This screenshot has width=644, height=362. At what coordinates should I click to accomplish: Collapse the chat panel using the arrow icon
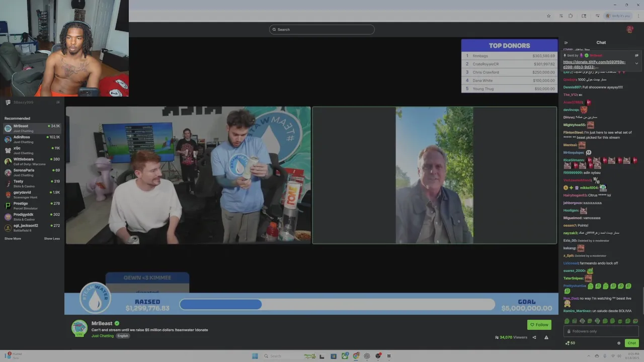(566, 43)
